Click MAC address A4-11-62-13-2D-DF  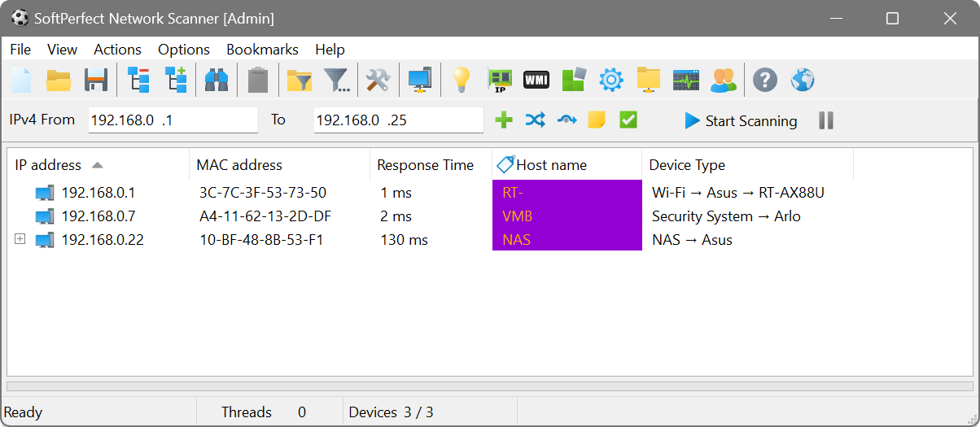tap(265, 216)
